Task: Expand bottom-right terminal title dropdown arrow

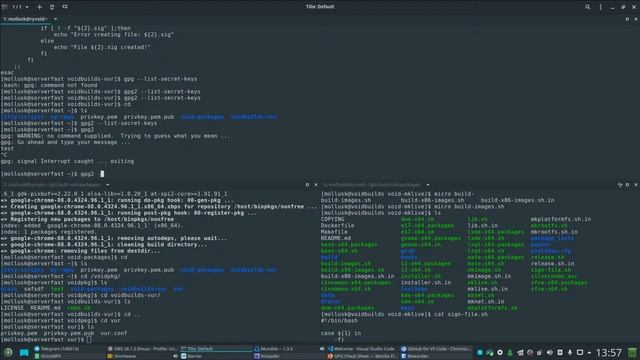Action: [428, 185]
